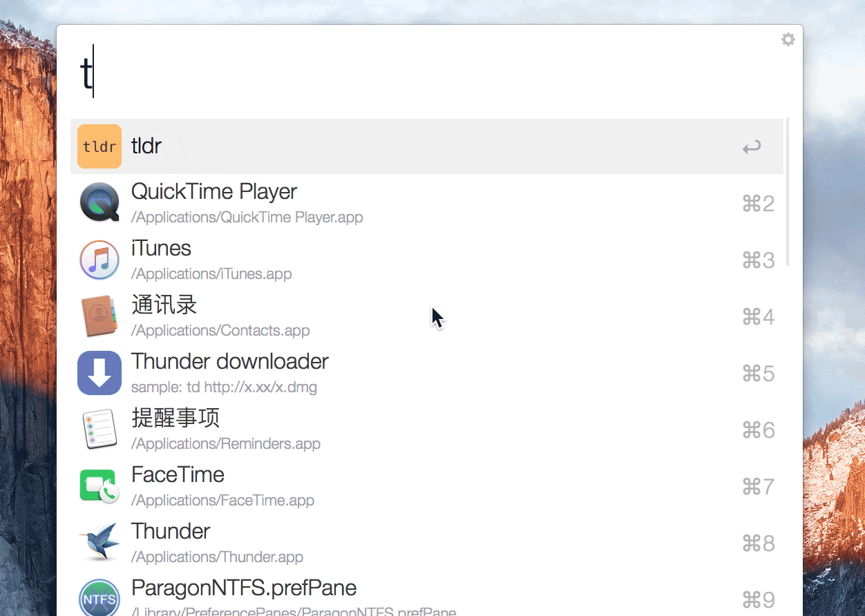Click the Contacts address book icon
This screenshot has height=616, width=865.
99,316
